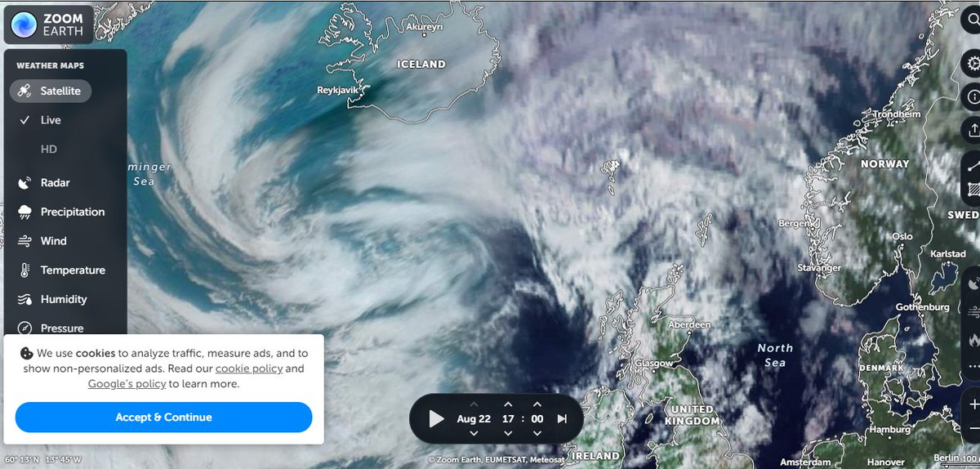
Task: Click the Bergen city label
Action: pyautogui.click(x=796, y=223)
